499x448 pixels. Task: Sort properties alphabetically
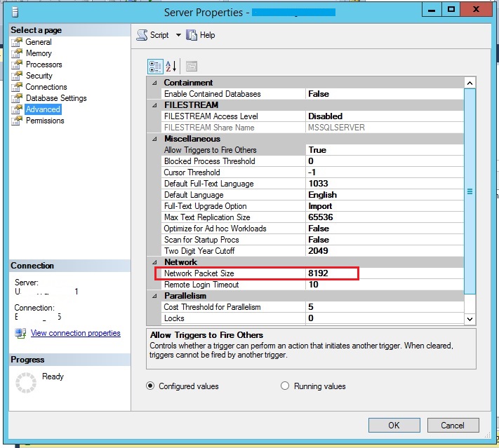[171, 67]
